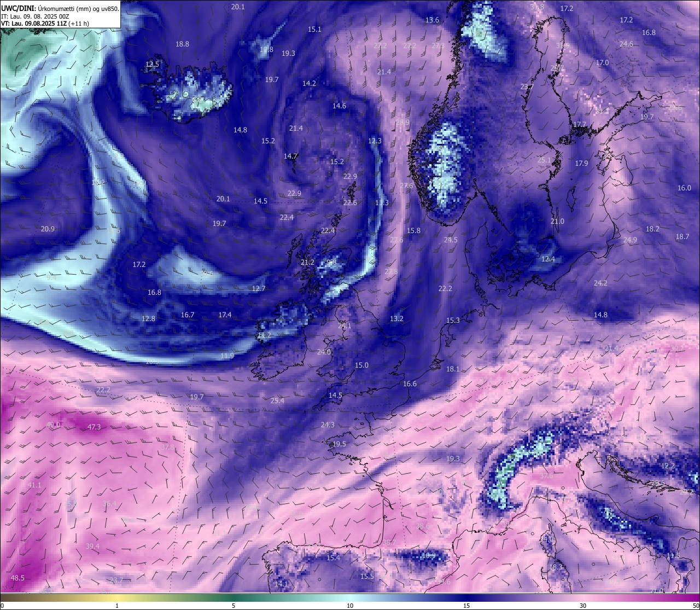Click the 24.5 value south of Norway
This screenshot has height=610, width=700.
coord(451,240)
